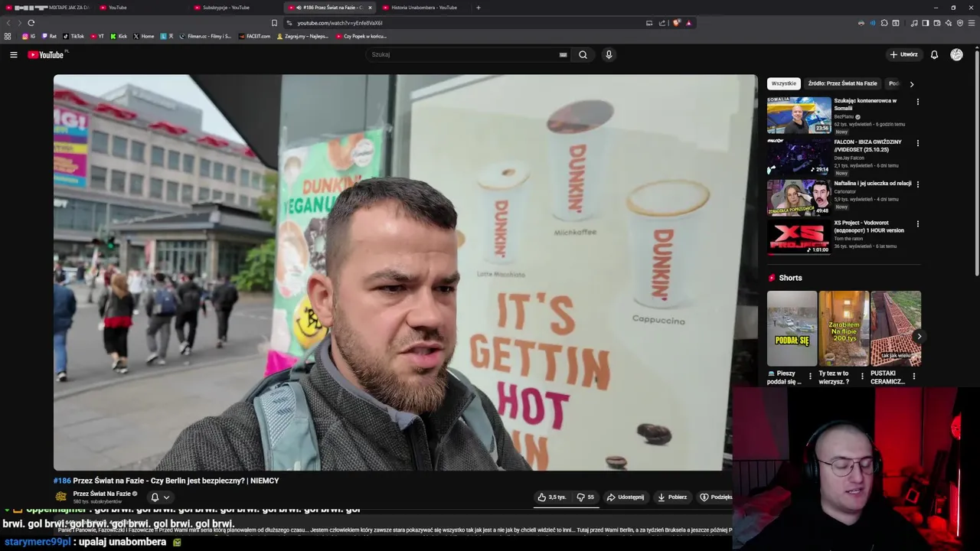
Task: Click the Udostępnij share button
Action: coord(626,497)
